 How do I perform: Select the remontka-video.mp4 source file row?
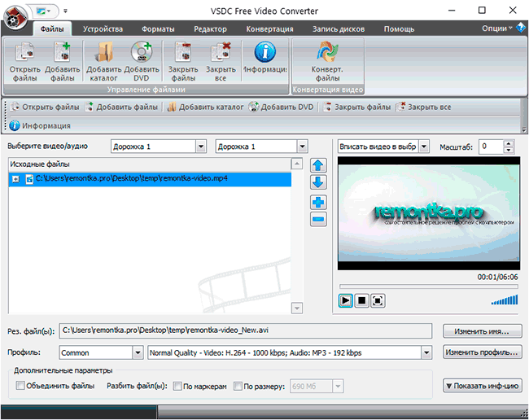point(150,179)
